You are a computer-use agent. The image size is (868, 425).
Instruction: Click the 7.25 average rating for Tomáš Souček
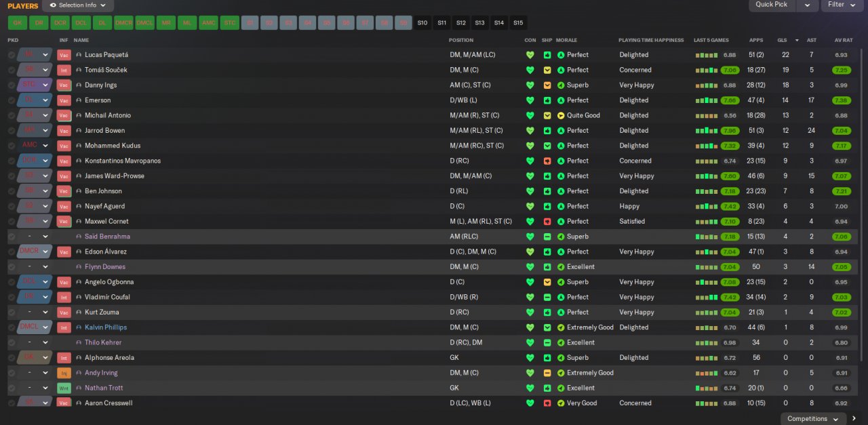coord(841,70)
